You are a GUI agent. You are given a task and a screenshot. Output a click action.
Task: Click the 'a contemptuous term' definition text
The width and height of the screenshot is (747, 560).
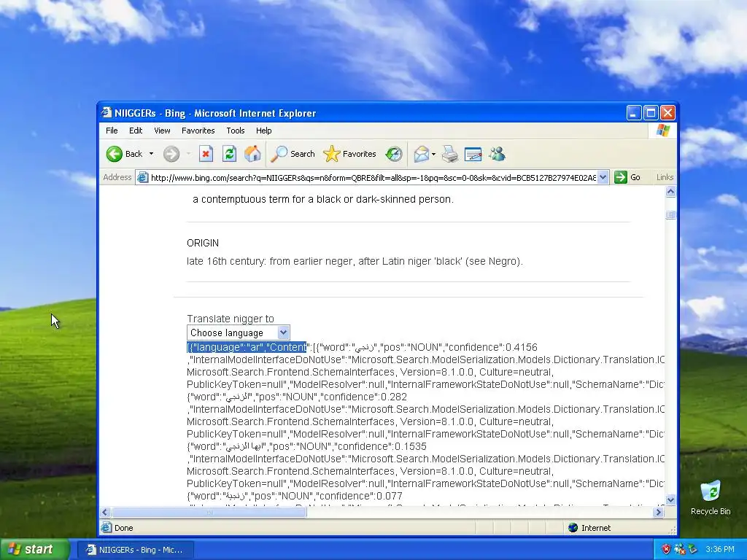(x=323, y=200)
